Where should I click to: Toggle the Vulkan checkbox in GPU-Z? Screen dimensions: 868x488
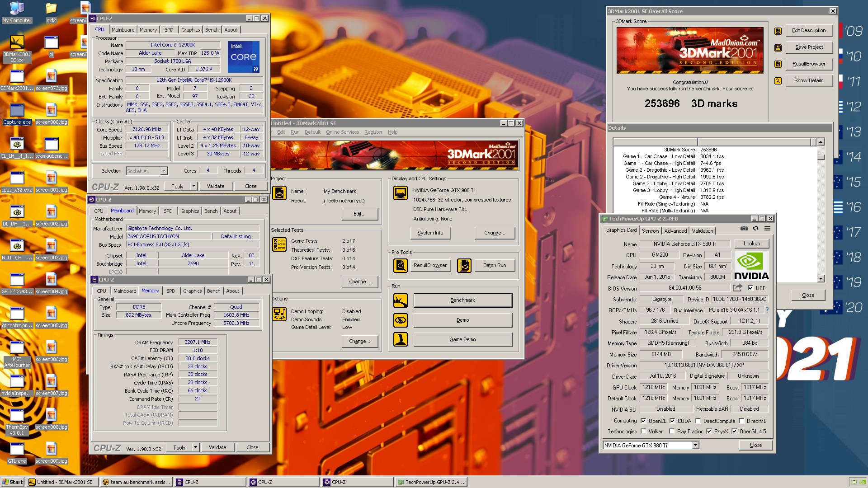(643, 432)
